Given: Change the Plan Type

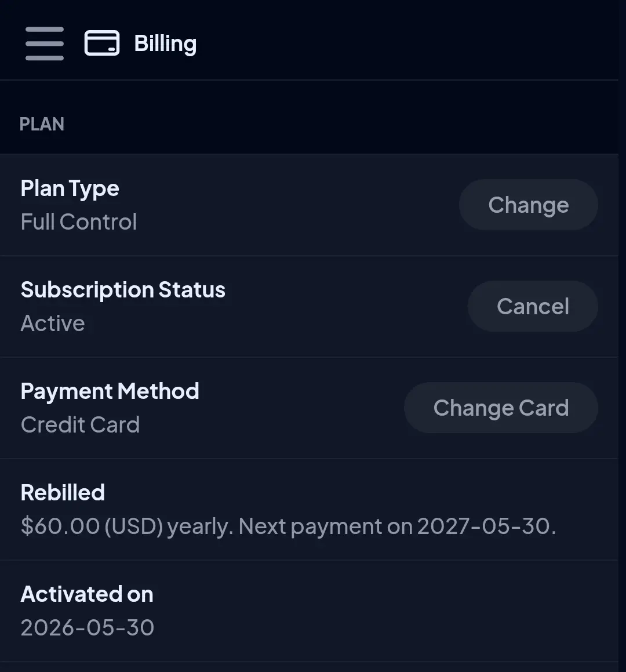Looking at the screenshot, I should (x=528, y=205).
